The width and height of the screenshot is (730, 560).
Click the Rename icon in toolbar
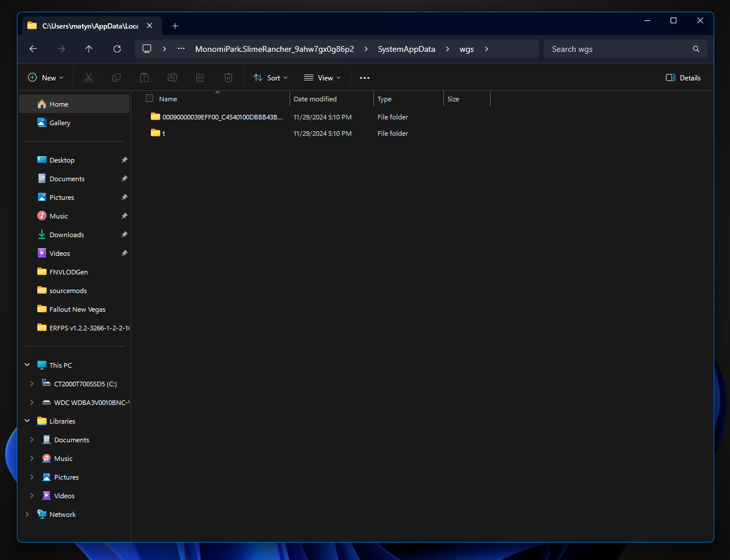(x=172, y=78)
